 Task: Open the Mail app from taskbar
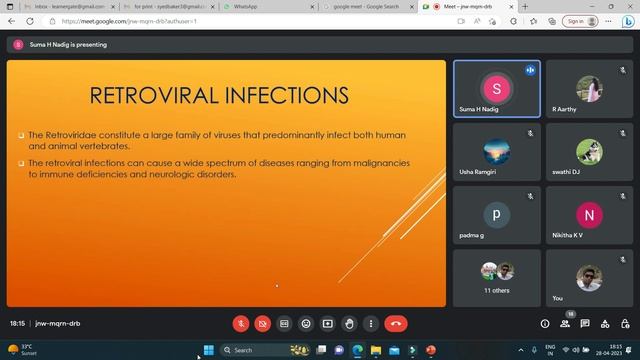pos(394,350)
